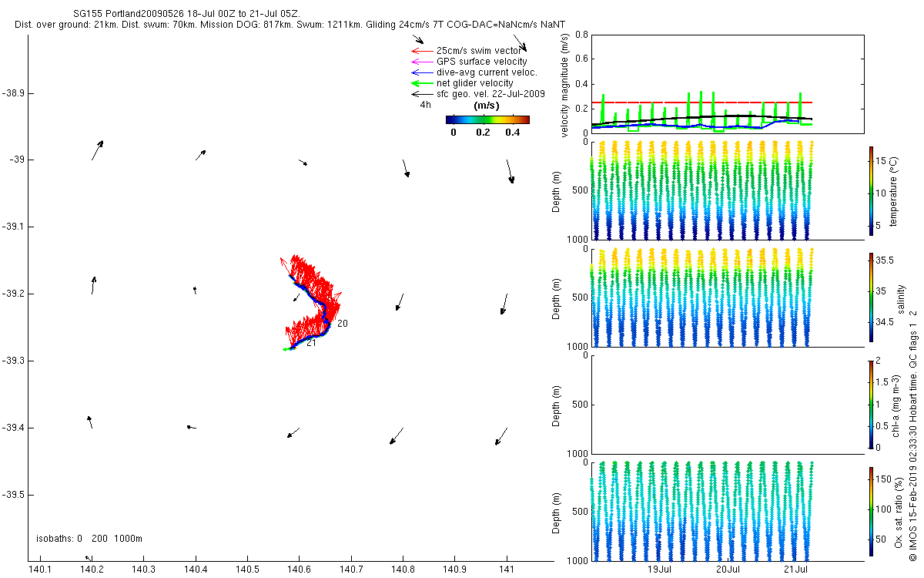
Task: Click the '21Jul' time axis label
Action: (797, 570)
